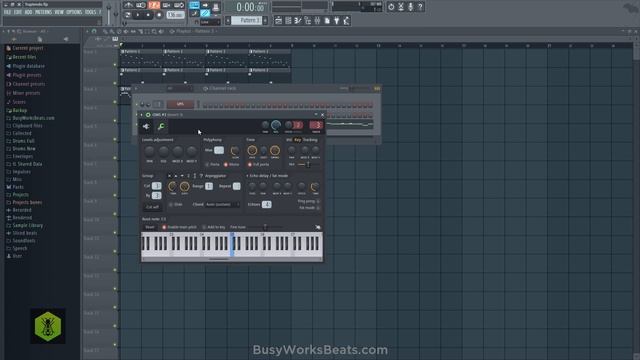
Task: Click the Polyphony Max value field
Action: point(219,150)
